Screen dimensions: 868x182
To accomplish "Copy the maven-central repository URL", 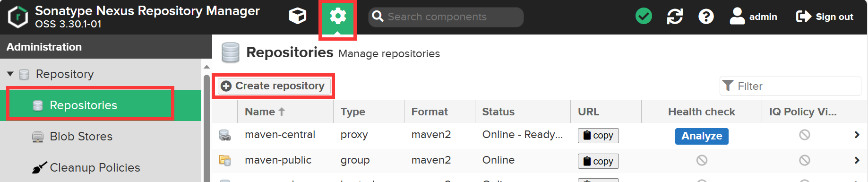I will [598, 136].
